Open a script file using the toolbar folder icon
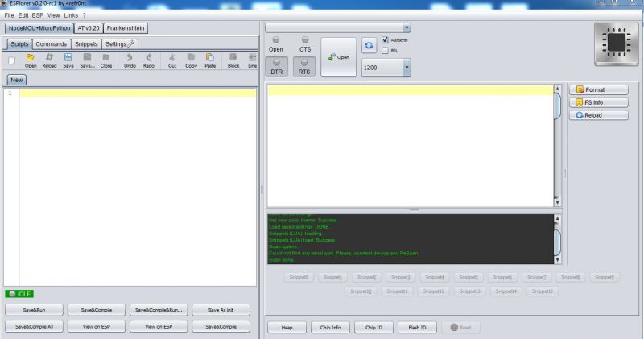 point(31,60)
